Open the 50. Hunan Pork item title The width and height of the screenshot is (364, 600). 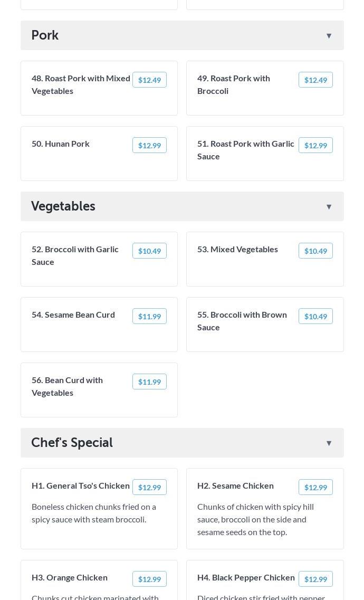pyautogui.click(x=61, y=144)
